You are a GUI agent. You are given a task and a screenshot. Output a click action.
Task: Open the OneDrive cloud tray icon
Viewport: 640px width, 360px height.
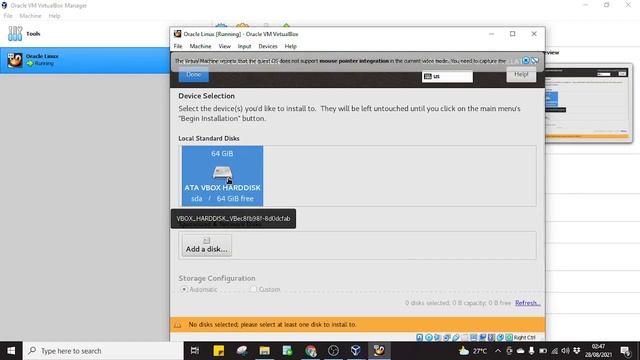click(x=520, y=351)
